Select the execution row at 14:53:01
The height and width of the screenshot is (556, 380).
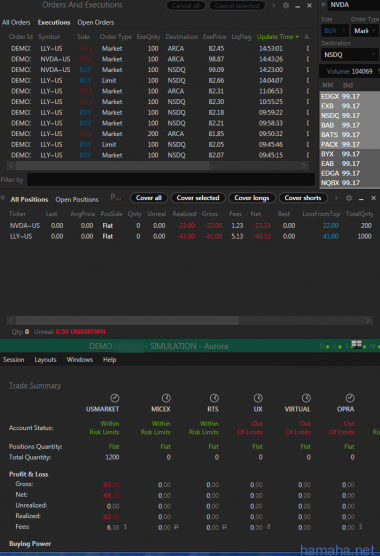158,49
